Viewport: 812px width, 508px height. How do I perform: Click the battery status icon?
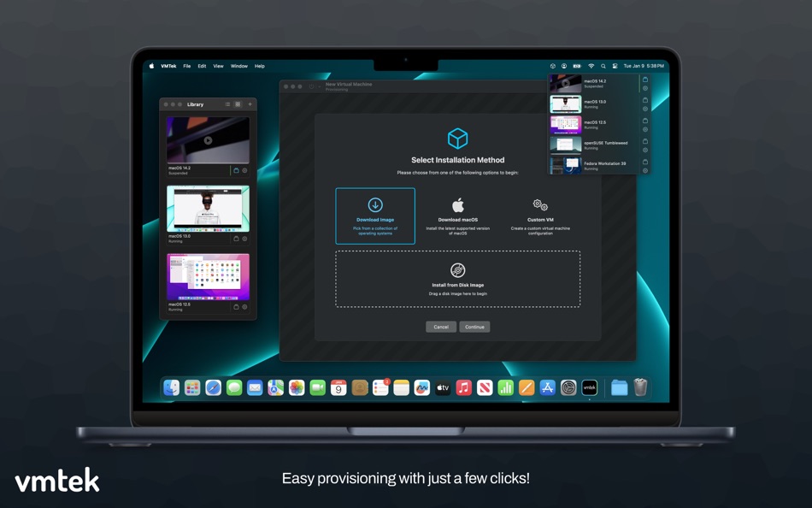[x=577, y=66]
